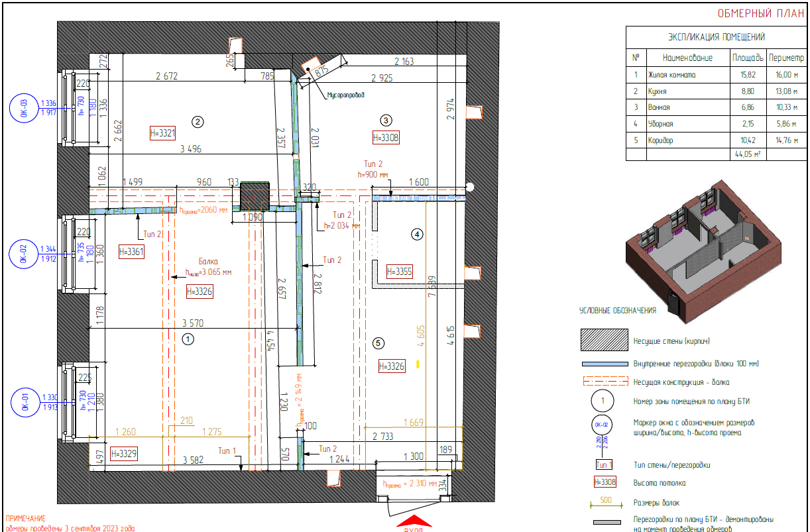This screenshot has width=810, height=532.
Task: Select room number 3 circle in bathroom
Action: point(386,120)
